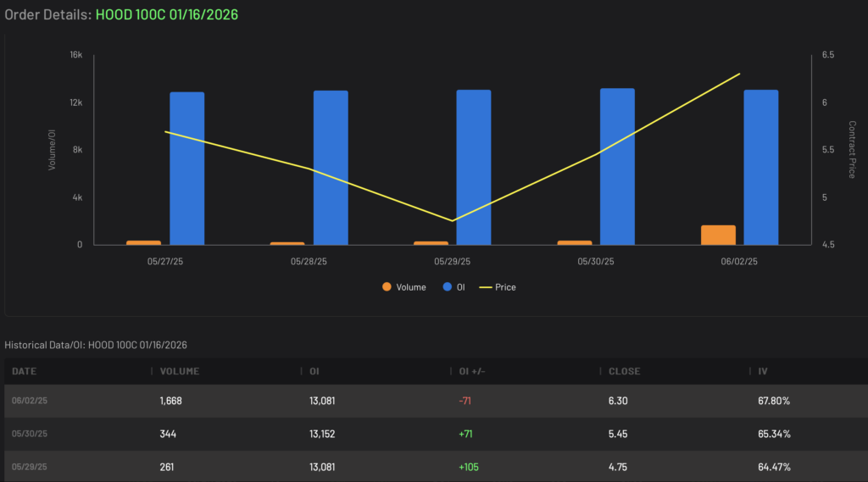868x482 pixels.
Task: Click the red -71 OI change
Action: coord(465,401)
